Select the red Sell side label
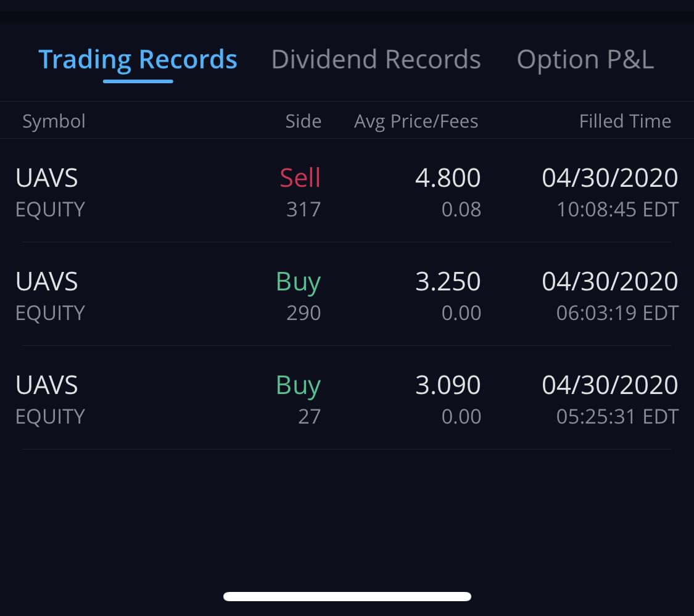This screenshot has width=694, height=616. coord(300,178)
